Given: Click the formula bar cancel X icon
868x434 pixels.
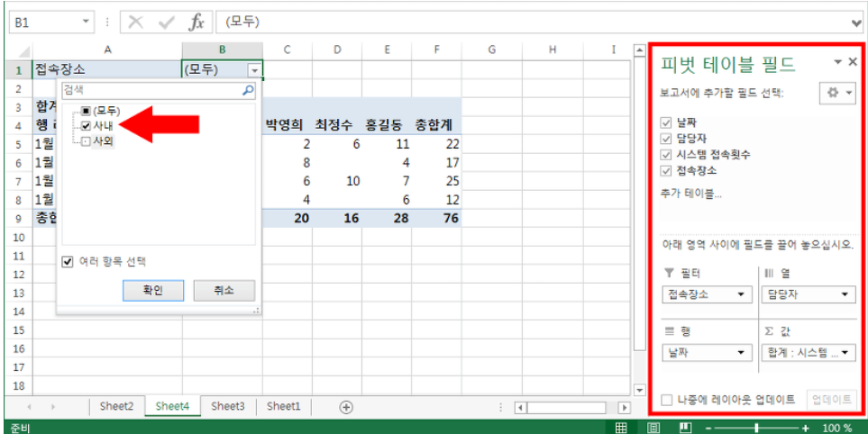Looking at the screenshot, I should click(135, 23).
